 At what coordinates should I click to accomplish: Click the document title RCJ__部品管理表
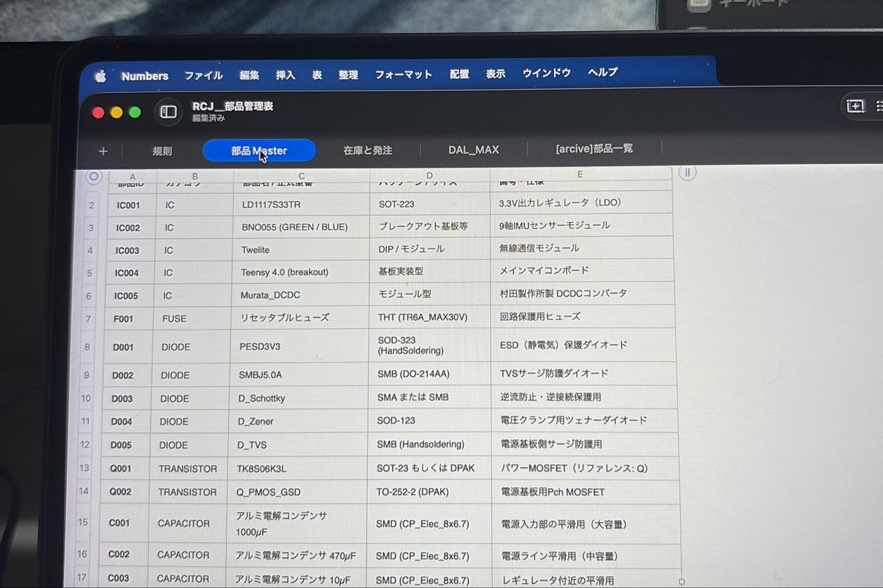(233, 107)
